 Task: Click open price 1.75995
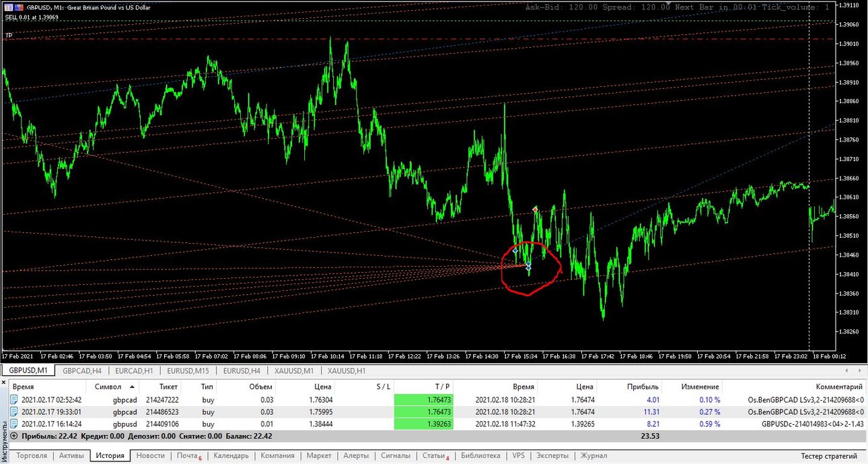tap(320, 412)
